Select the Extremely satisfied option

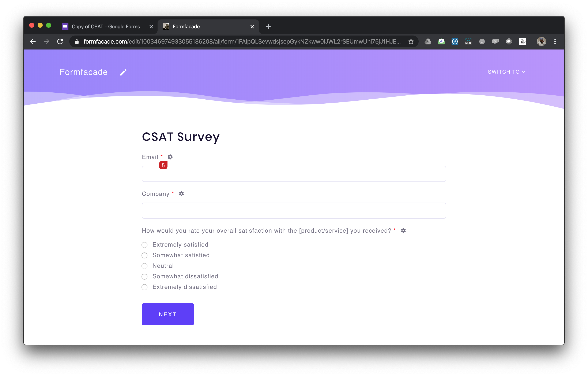(x=144, y=245)
